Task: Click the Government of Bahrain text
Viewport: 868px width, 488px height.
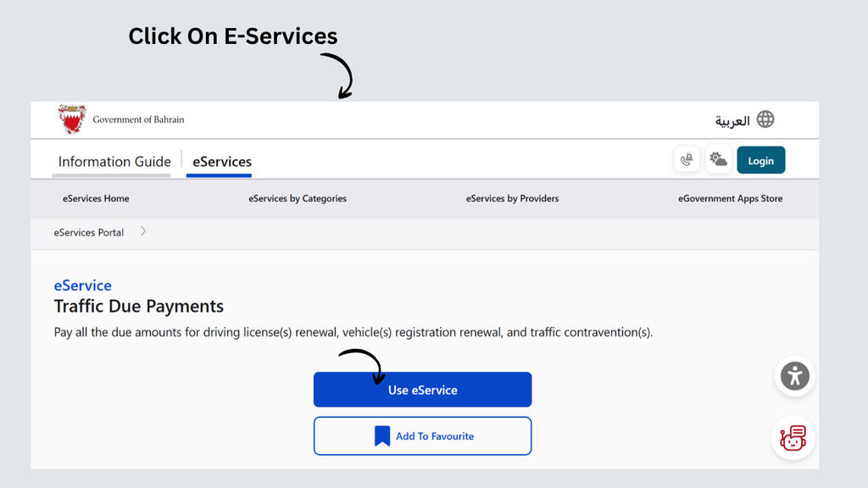Action: point(138,119)
